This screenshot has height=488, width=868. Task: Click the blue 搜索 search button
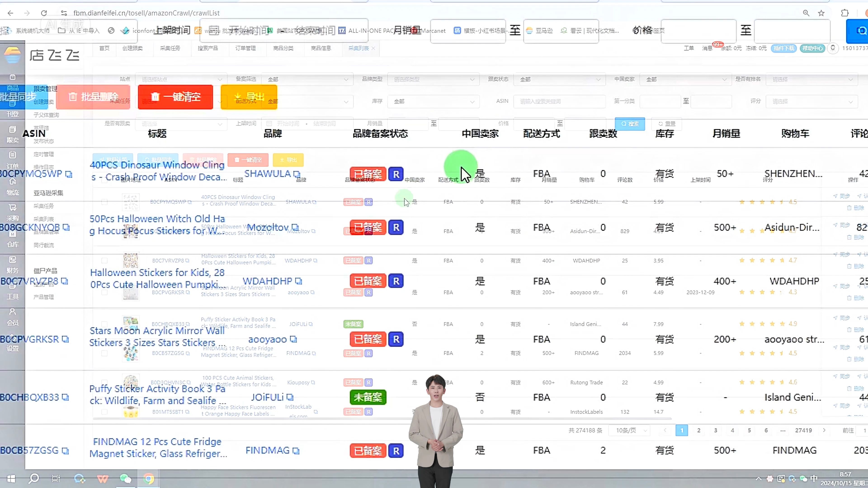(630, 124)
